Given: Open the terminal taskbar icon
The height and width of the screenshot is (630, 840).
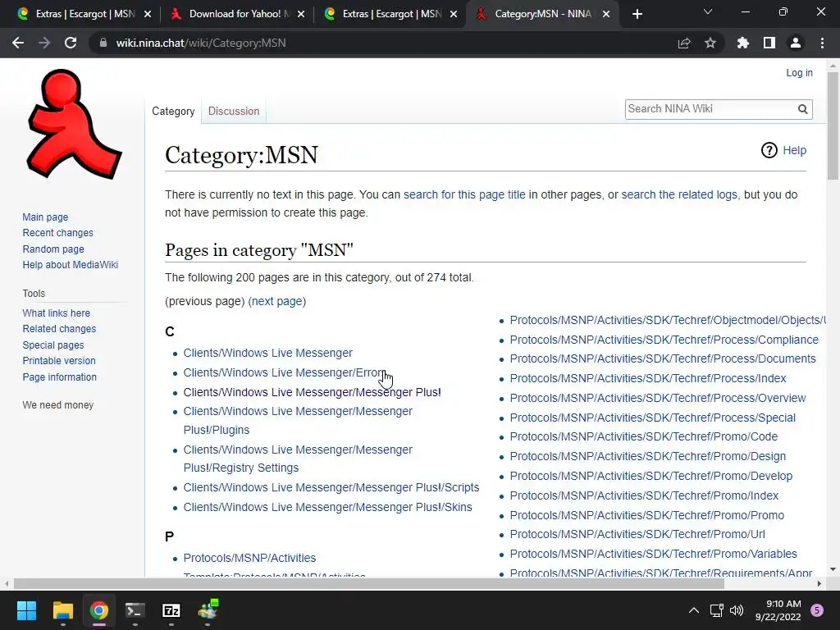Looking at the screenshot, I should tap(135, 610).
